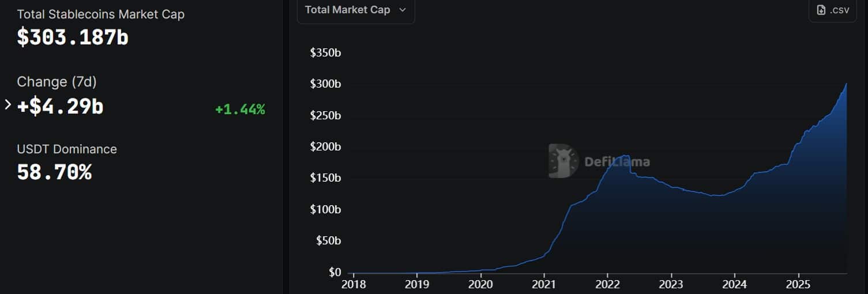Click the $303.187b total market cap value
Viewport: 868px width, 294px height.
[73, 37]
